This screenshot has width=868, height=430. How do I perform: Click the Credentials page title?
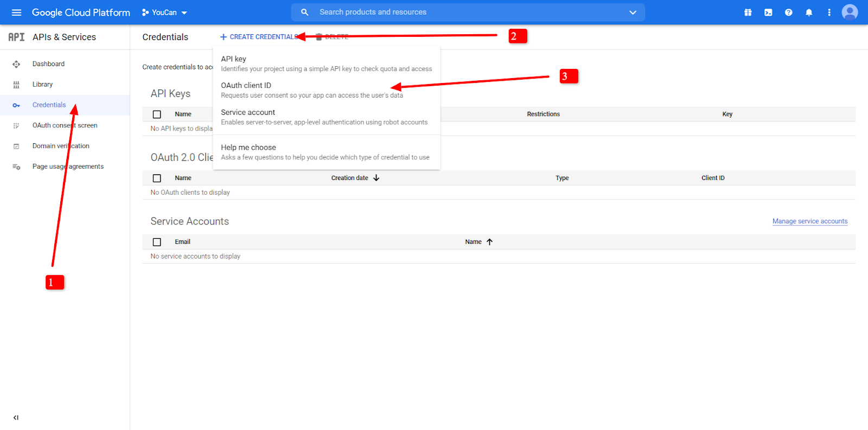click(165, 37)
